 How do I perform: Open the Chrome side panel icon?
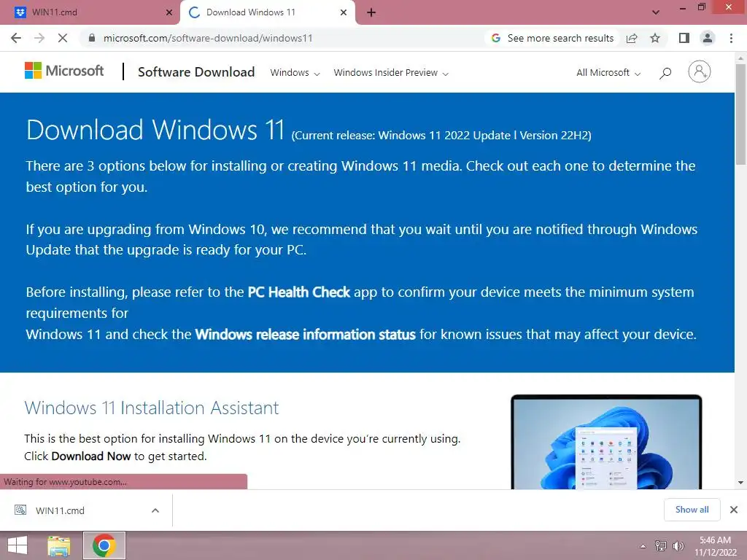coord(684,38)
